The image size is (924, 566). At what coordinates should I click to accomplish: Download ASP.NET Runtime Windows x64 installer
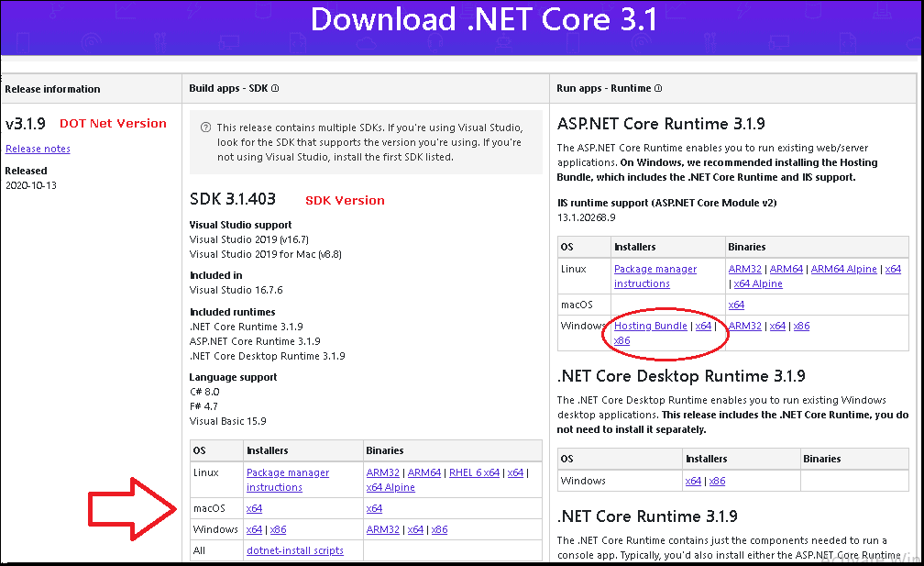704,326
